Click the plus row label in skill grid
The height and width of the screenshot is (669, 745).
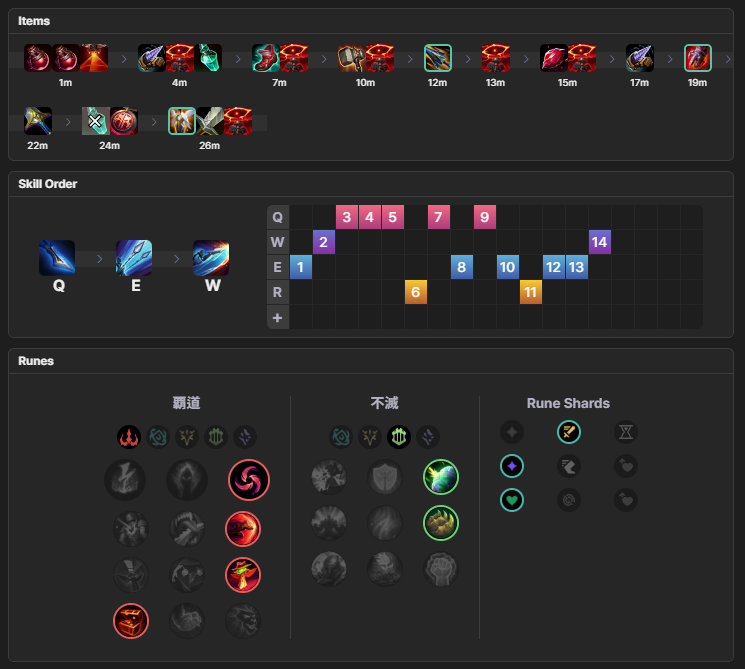[278, 317]
